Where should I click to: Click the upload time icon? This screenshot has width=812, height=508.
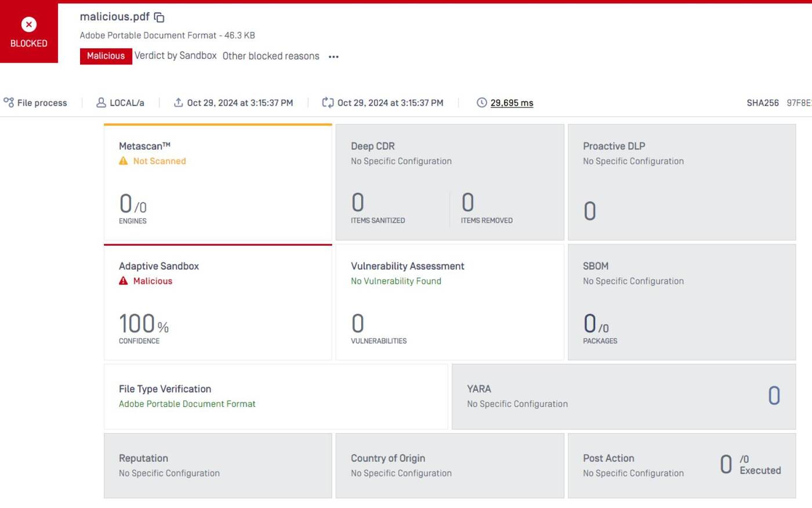click(178, 103)
